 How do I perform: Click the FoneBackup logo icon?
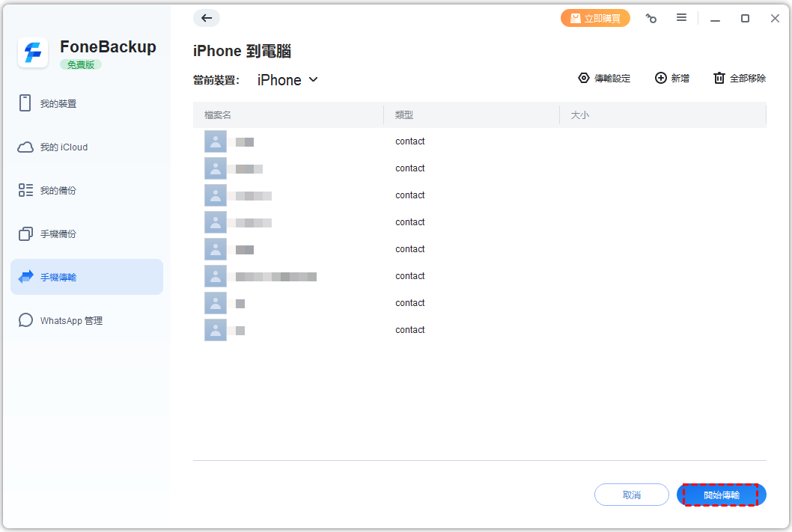pos(33,52)
